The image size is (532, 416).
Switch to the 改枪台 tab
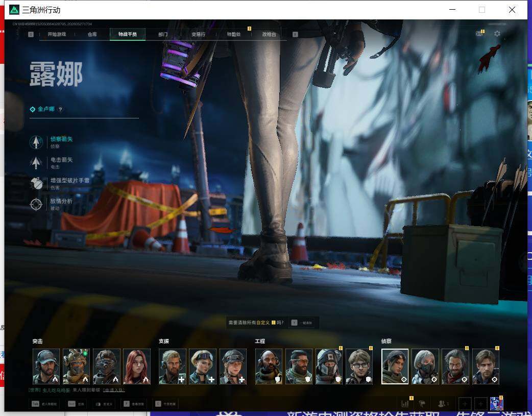pyautogui.click(x=269, y=34)
